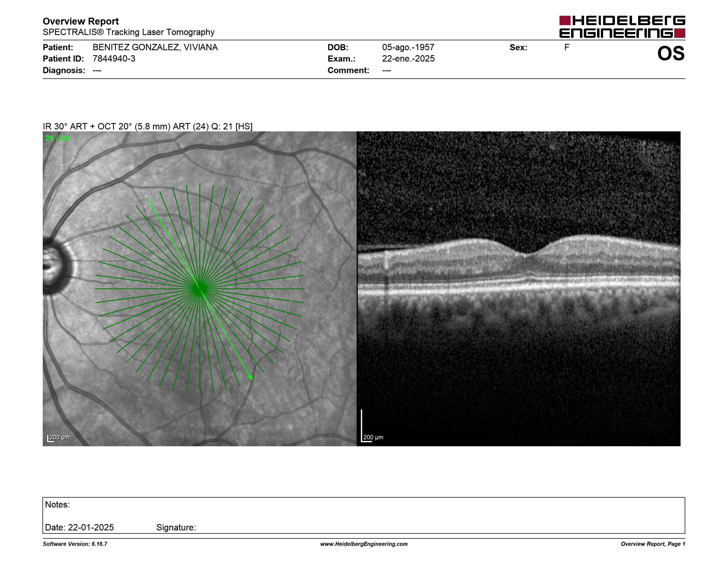Click the "Comment:" label

point(348,70)
